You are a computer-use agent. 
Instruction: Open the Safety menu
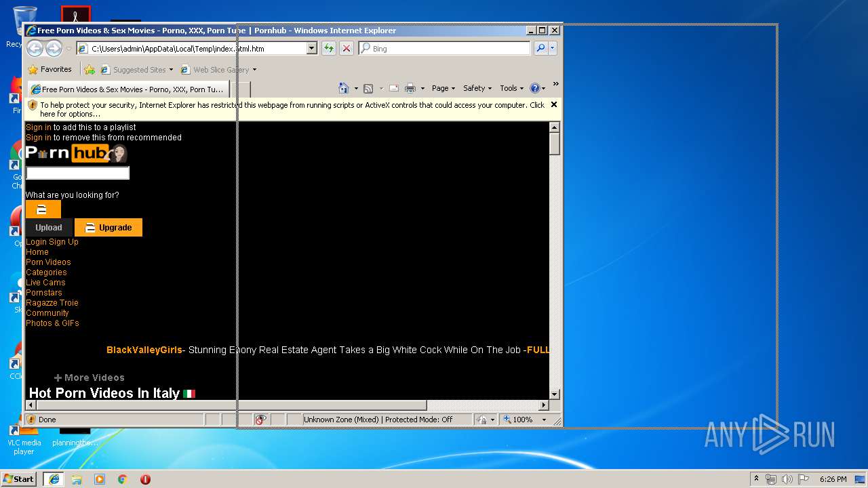[x=477, y=88]
